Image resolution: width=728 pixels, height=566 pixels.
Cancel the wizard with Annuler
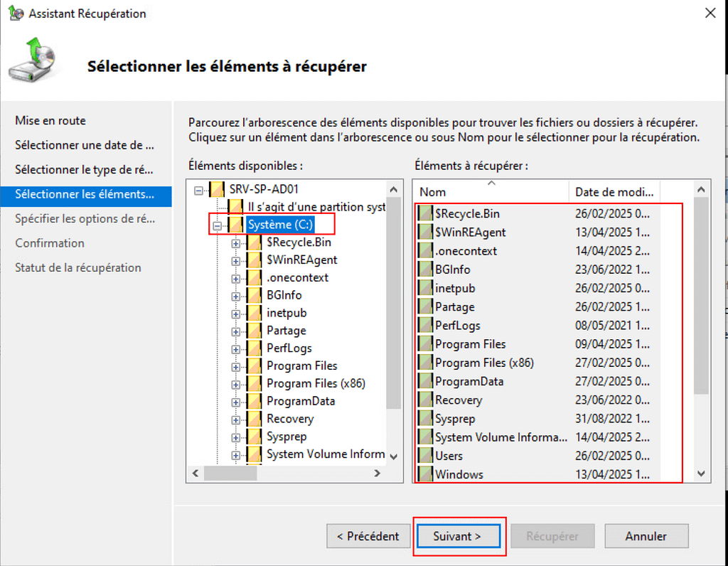click(x=646, y=536)
